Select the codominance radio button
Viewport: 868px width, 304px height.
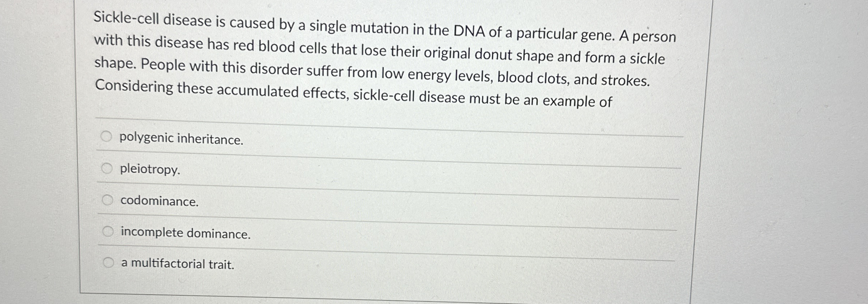[x=107, y=200]
